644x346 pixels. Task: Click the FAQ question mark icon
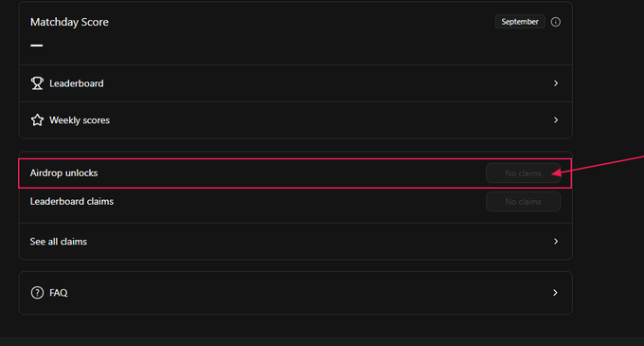(x=37, y=293)
